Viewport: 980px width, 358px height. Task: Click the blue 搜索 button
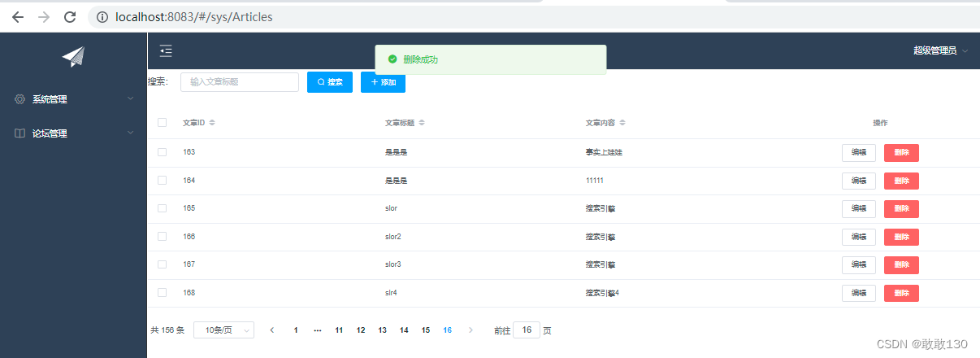pyautogui.click(x=330, y=82)
